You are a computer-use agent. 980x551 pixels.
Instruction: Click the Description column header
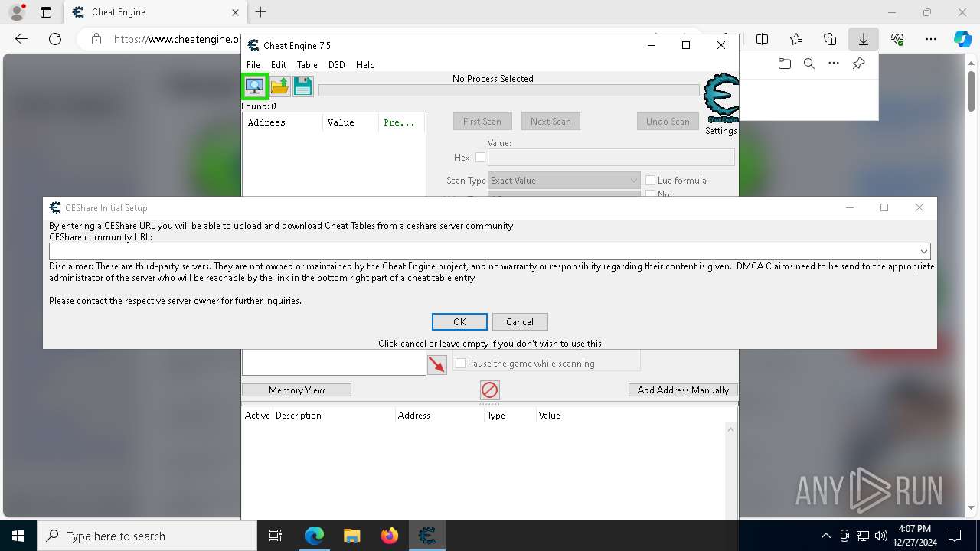coord(333,416)
